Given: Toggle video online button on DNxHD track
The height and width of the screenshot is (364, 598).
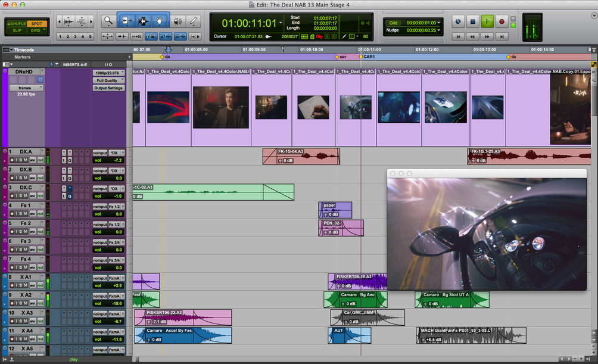Looking at the screenshot, I should 40,80.
